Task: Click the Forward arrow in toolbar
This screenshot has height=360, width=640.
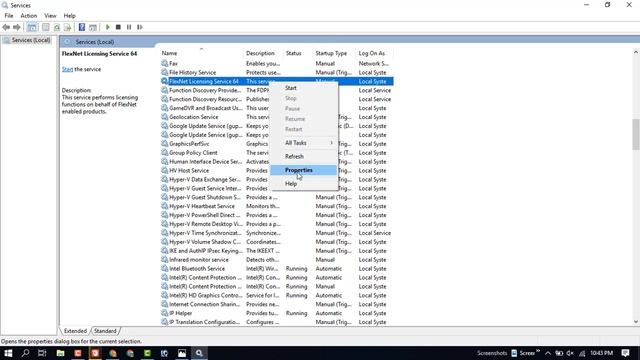Action: coord(17,27)
